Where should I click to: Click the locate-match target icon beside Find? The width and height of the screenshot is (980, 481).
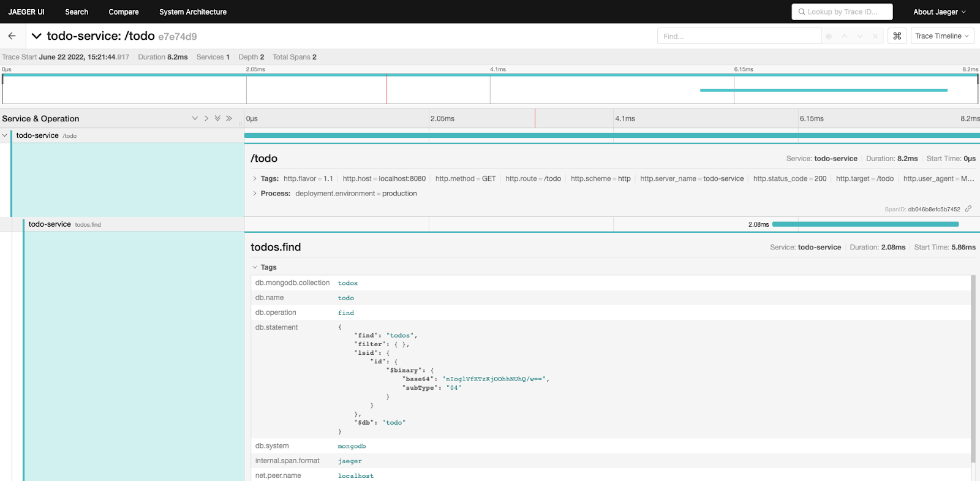coord(829,36)
